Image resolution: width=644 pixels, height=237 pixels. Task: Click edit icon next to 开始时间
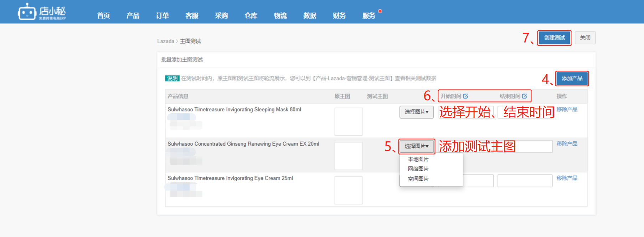click(465, 96)
